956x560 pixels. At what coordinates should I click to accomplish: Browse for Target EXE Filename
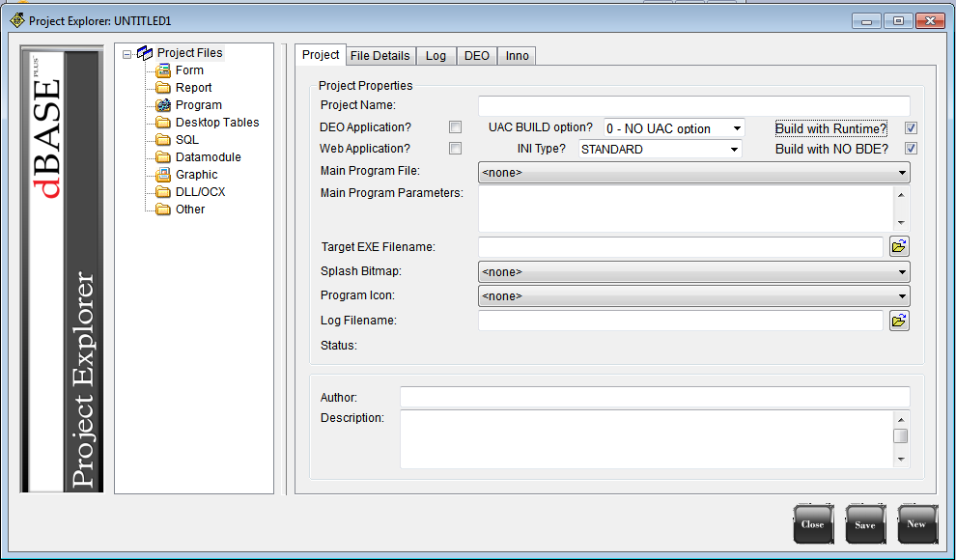(899, 247)
